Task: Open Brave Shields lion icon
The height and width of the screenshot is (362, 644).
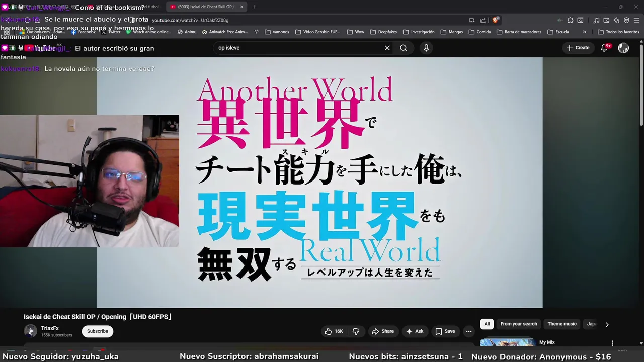Action: [x=496, y=20]
